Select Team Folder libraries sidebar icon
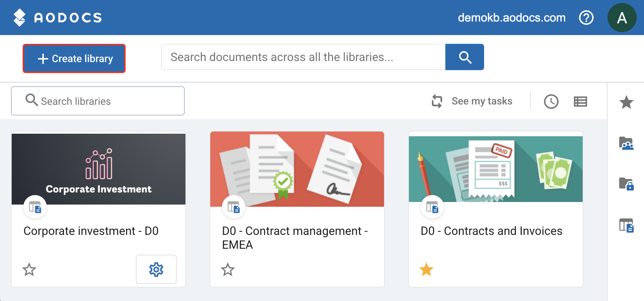This screenshot has height=301, width=644. click(626, 143)
